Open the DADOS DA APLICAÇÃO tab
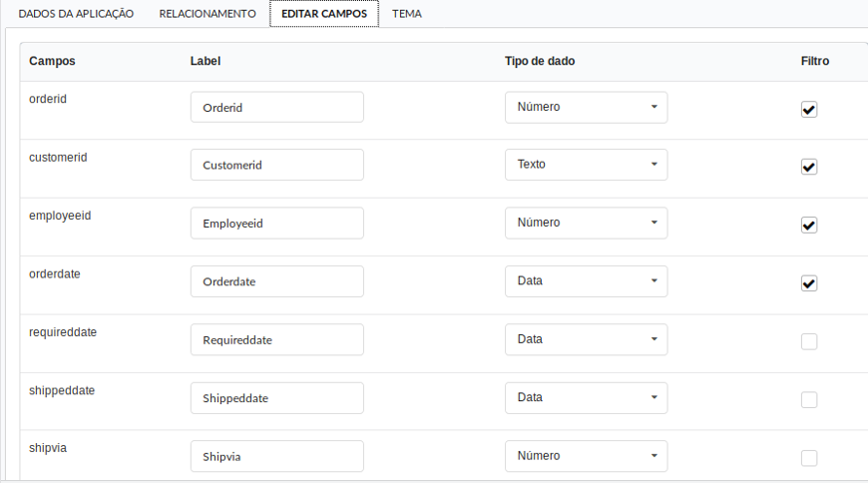 [x=76, y=14]
